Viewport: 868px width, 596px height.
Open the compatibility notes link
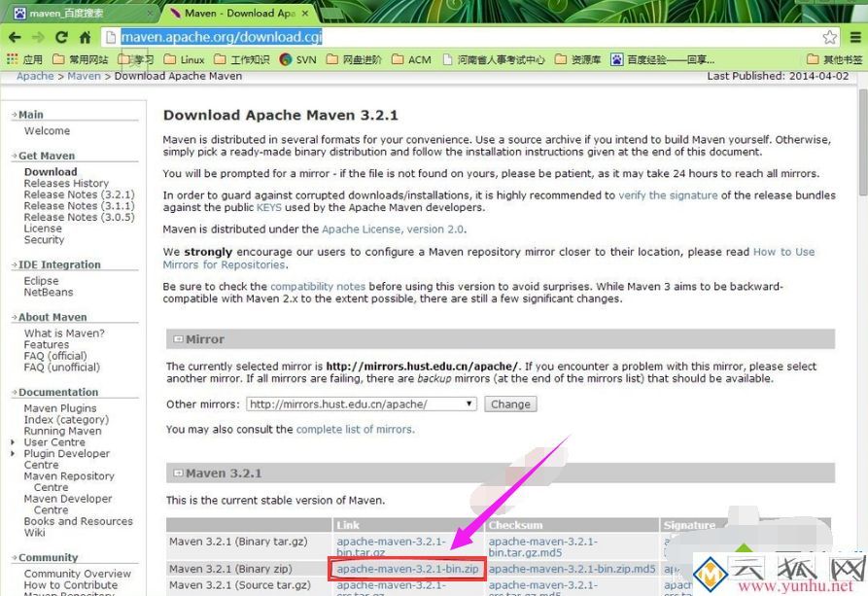[x=318, y=287]
